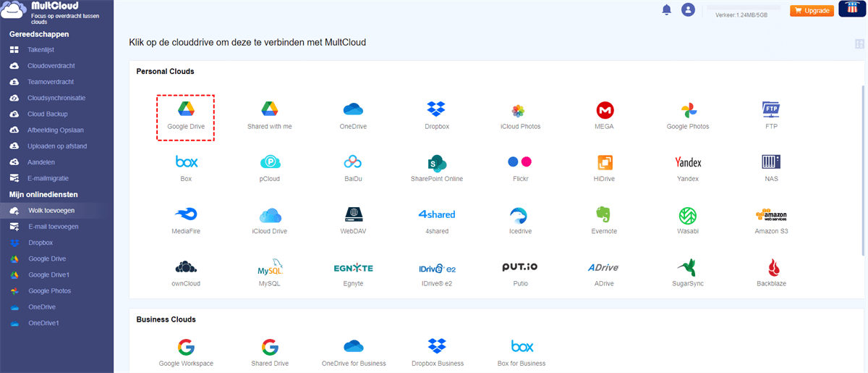Add Backblaze storage

pyautogui.click(x=772, y=273)
